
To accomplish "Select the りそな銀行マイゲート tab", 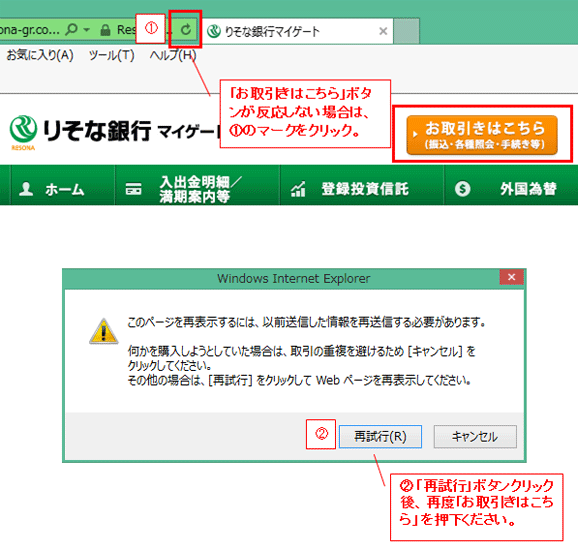I will [297, 31].
